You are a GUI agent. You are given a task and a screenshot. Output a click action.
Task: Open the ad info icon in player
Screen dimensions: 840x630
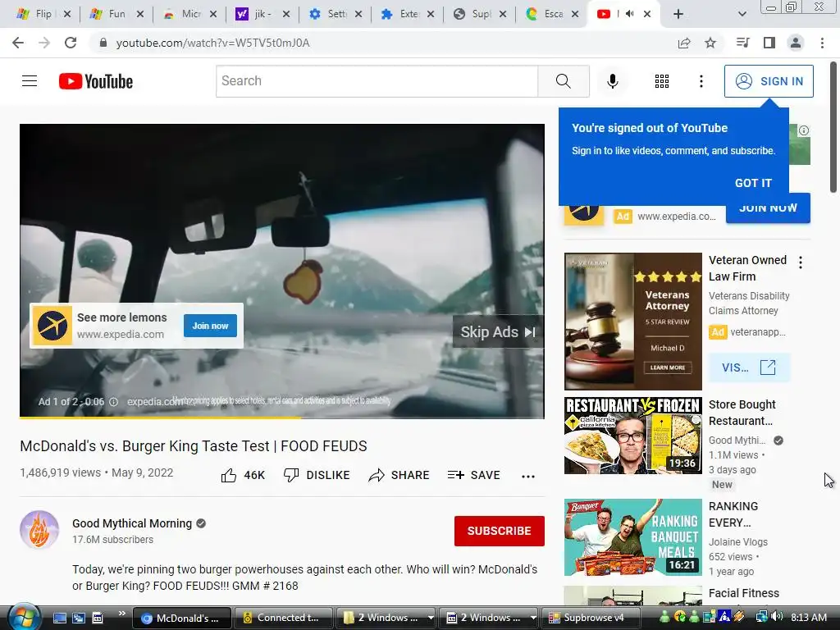(113, 402)
